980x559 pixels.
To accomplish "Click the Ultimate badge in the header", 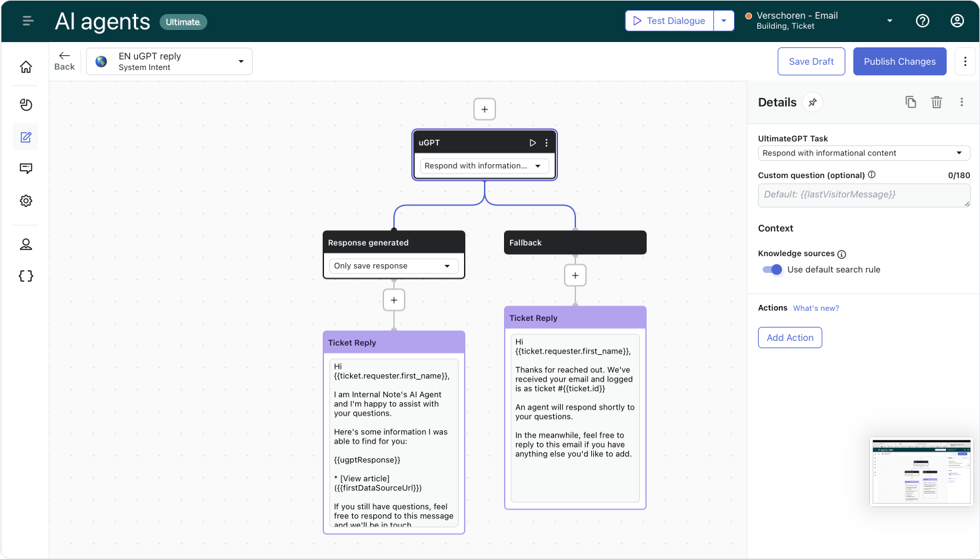I will (x=183, y=22).
